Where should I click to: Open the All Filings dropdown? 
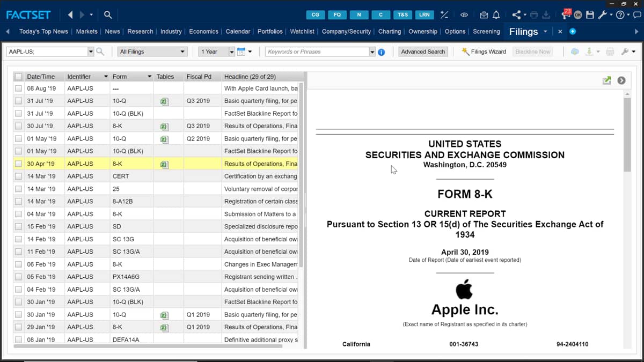[152, 51]
